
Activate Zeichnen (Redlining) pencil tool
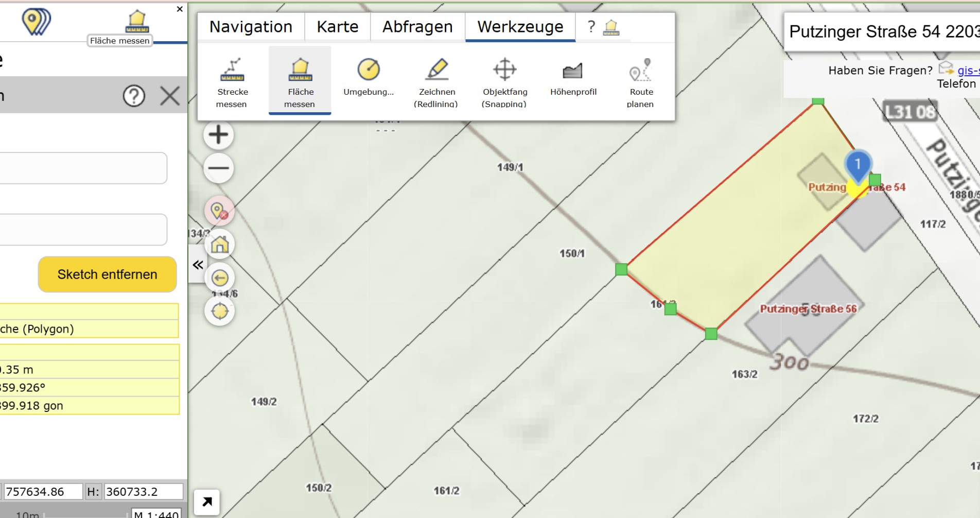pyautogui.click(x=436, y=81)
